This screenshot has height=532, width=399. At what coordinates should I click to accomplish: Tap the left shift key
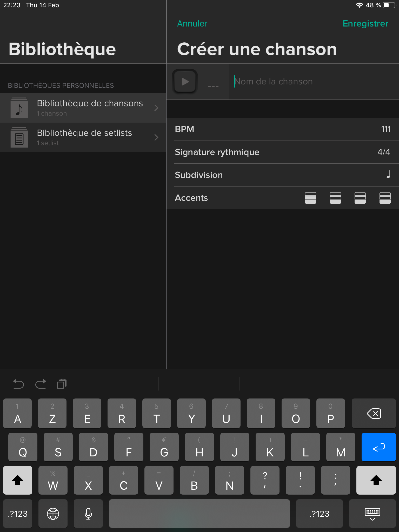click(x=18, y=480)
